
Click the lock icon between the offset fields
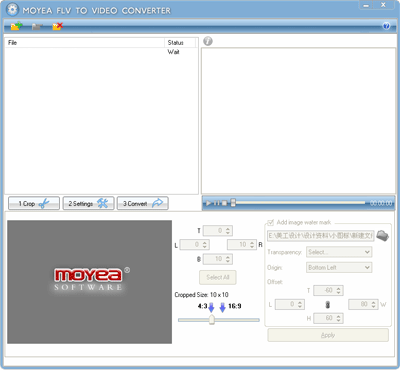(327, 305)
